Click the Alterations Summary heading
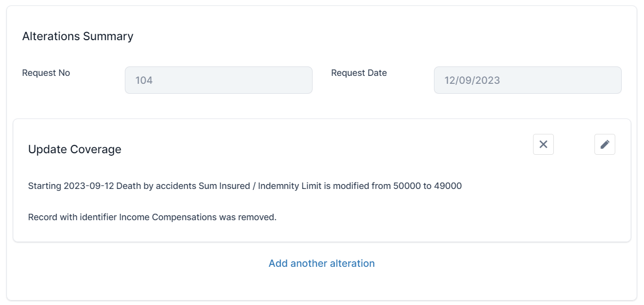 pos(78,36)
